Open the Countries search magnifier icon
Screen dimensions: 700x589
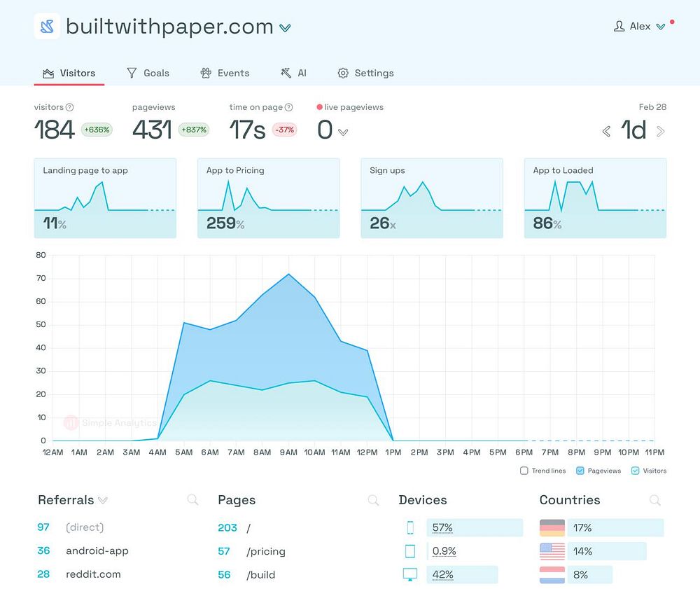655,500
